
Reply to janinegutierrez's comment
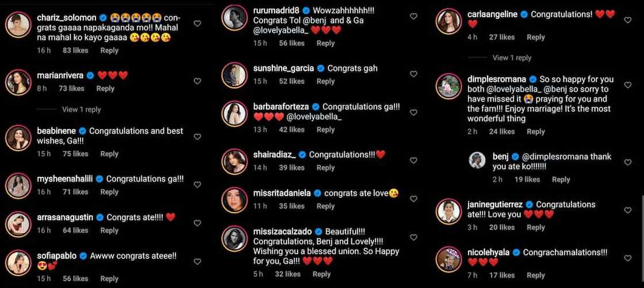point(535,228)
